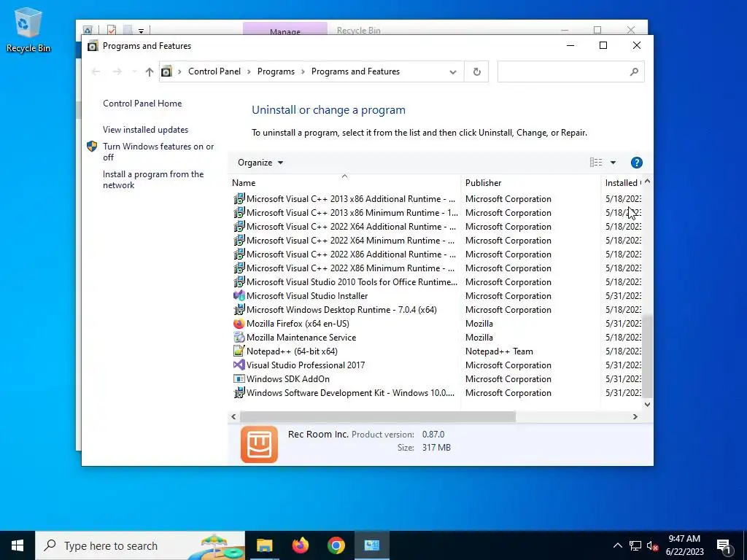747x560 pixels.
Task: Click the Manage tab in Recycle Bin window
Action: coord(285,29)
